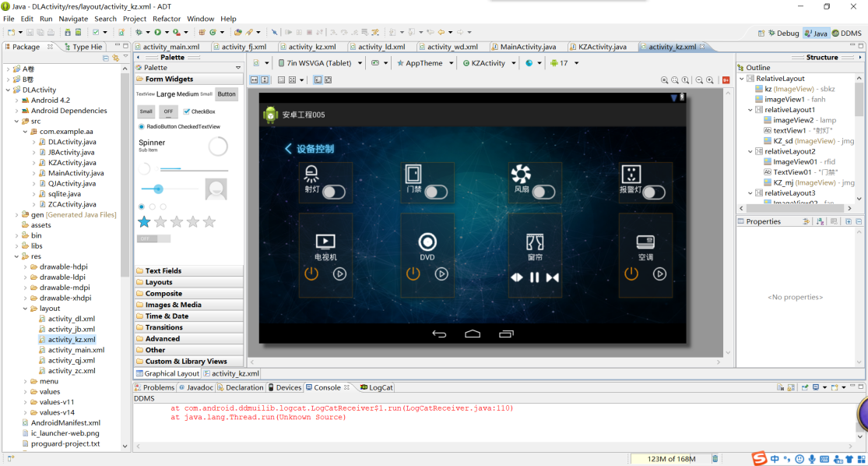Switch to the KZActivity.java editor tab

tap(602, 47)
